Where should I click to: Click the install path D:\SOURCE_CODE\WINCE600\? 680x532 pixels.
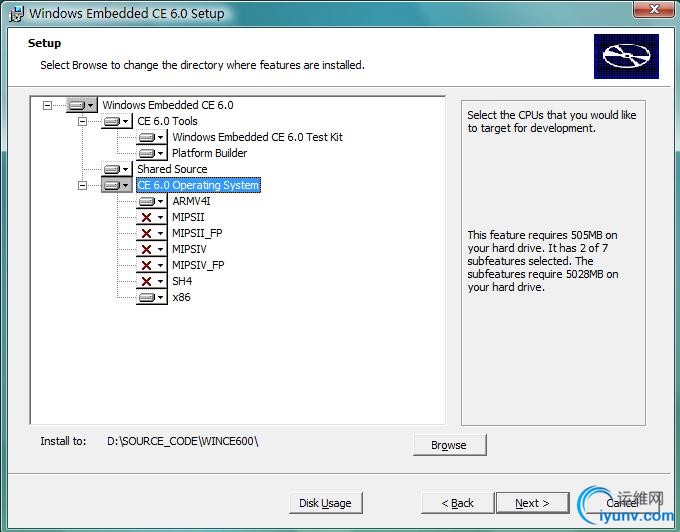[183, 441]
